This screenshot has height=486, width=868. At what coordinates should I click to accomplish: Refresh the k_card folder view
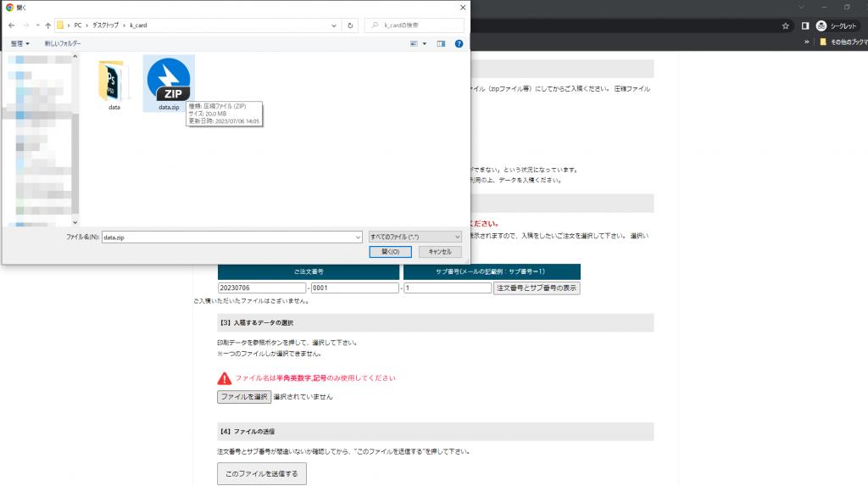[x=351, y=25]
